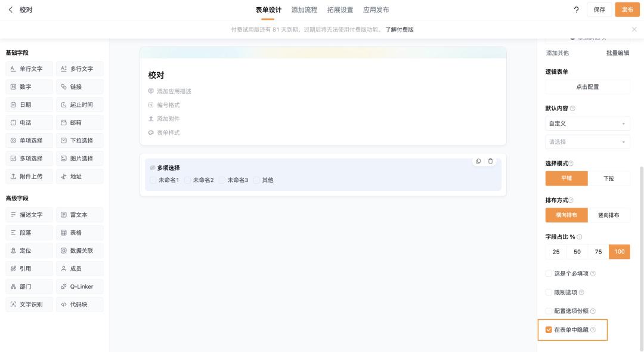Check the 限制选项 option
644x352 pixels.
(x=548, y=292)
